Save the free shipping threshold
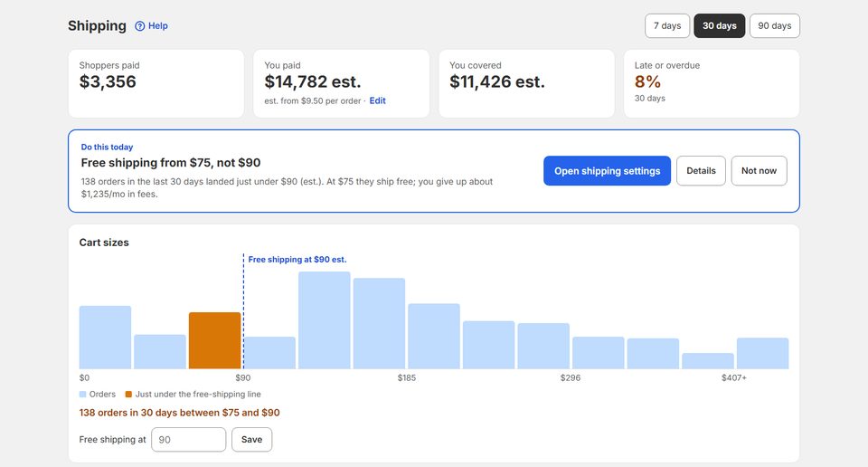Screen dimensions: 868x467 coord(252,439)
